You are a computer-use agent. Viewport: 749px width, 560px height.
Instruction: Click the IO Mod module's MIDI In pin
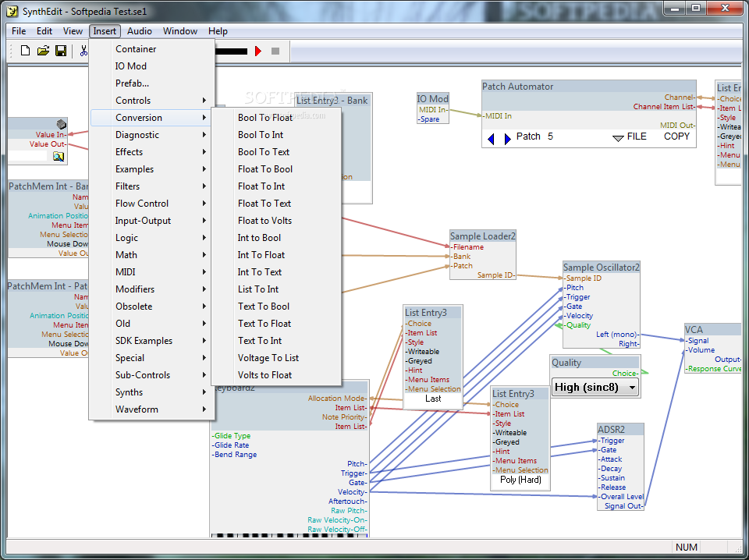pos(433,110)
